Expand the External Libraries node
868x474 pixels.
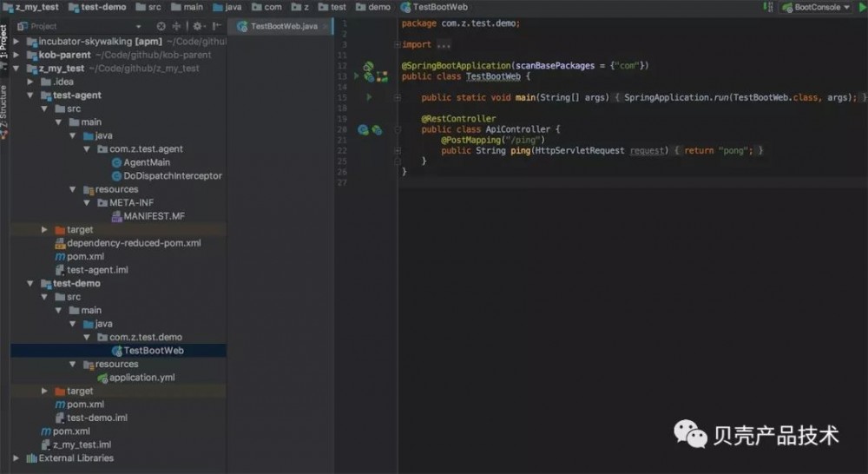click(16, 458)
